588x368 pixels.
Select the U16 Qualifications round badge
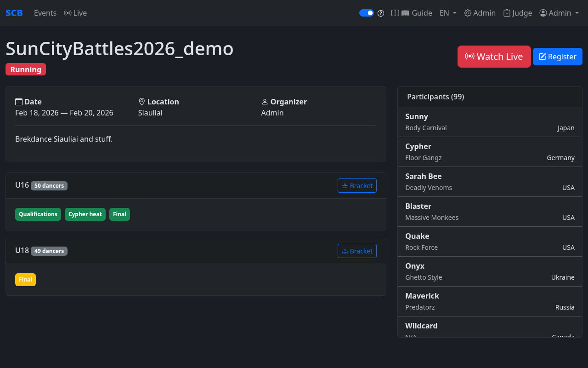(38, 214)
